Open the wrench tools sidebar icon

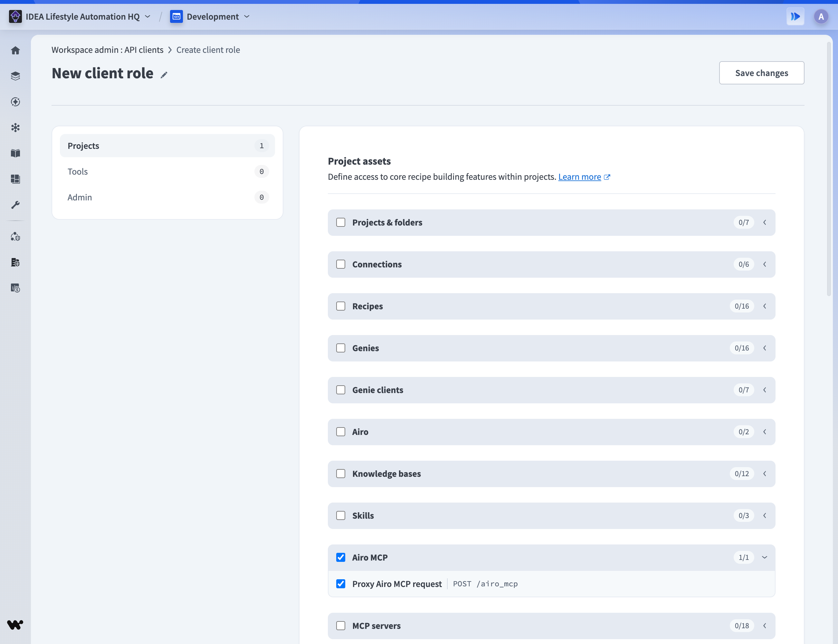tap(15, 205)
